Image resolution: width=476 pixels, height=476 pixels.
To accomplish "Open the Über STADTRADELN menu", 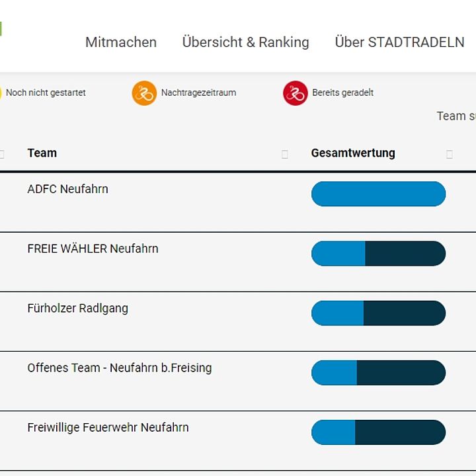I will coord(399,42).
